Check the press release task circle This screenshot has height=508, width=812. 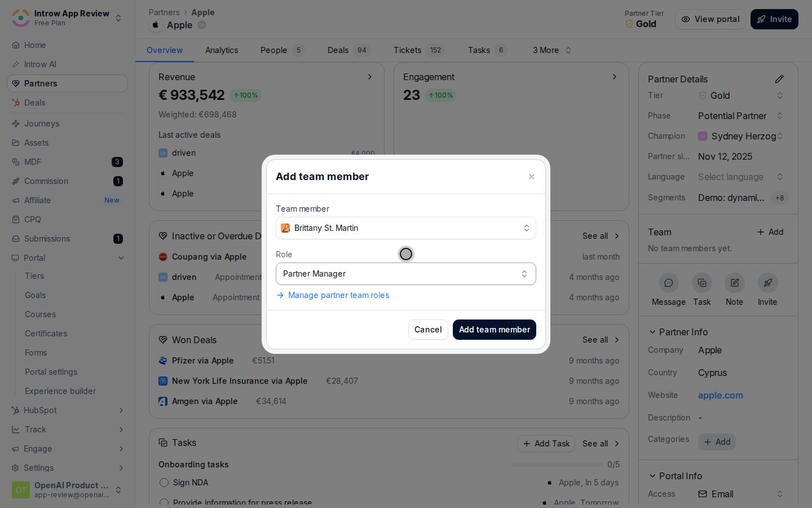164,502
